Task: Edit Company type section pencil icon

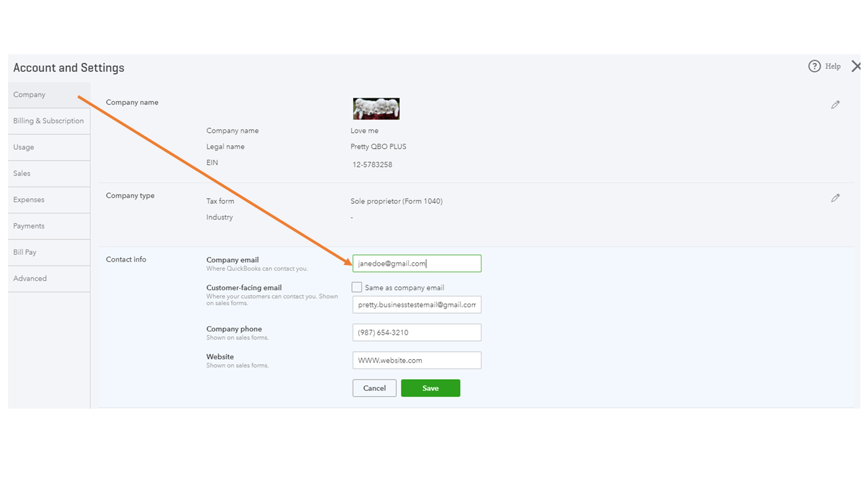Action: pyautogui.click(x=835, y=199)
